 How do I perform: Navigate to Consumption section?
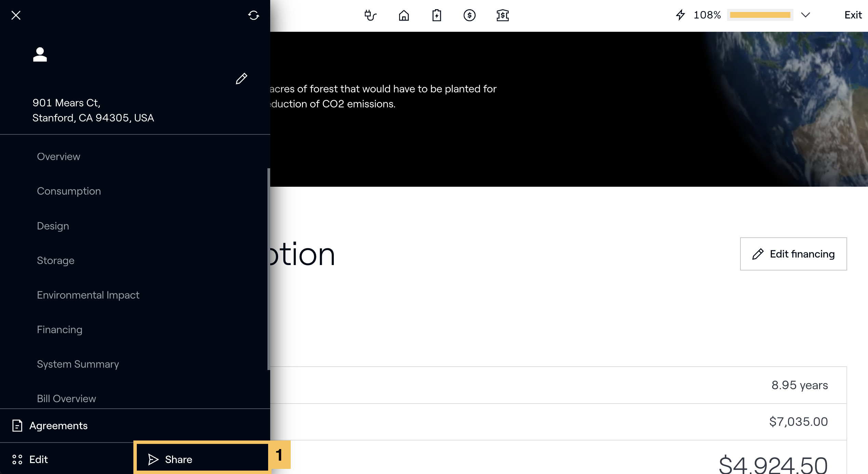tap(69, 191)
